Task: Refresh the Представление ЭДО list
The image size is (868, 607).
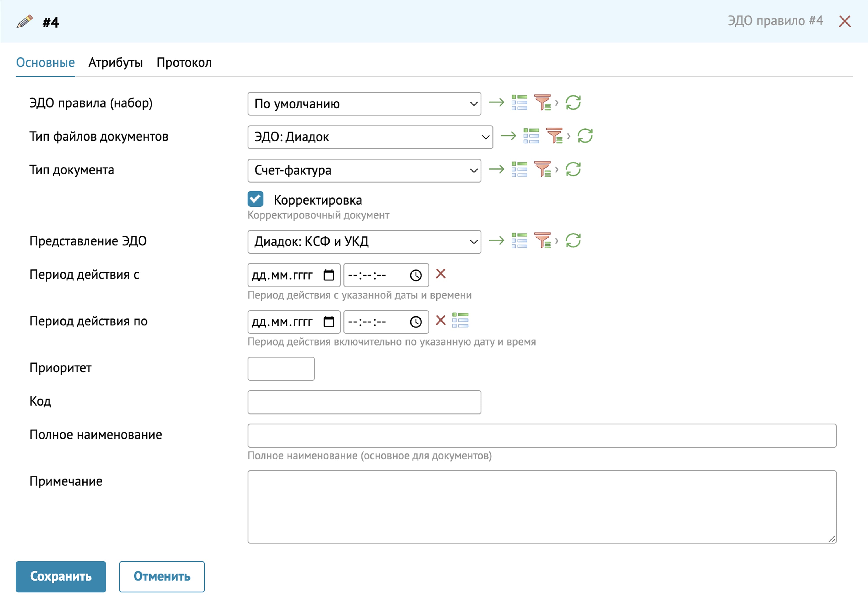Action: (573, 241)
